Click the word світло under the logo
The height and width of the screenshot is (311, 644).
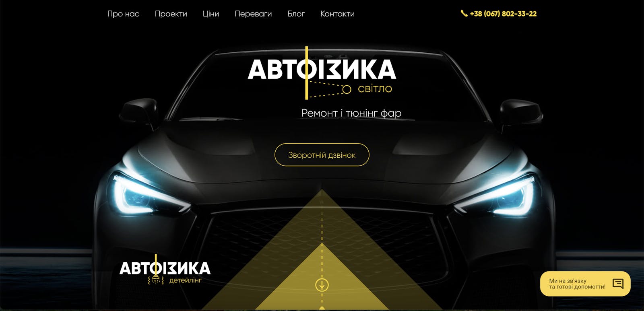tap(375, 89)
